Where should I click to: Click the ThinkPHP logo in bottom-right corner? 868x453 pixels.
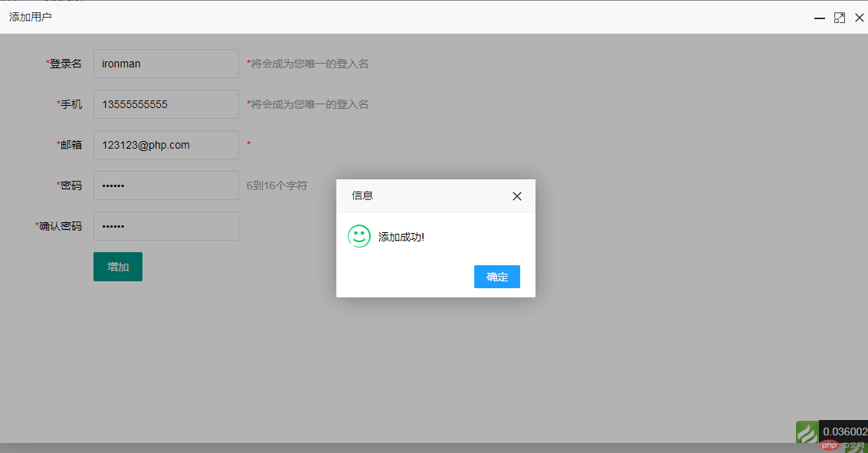(805, 433)
